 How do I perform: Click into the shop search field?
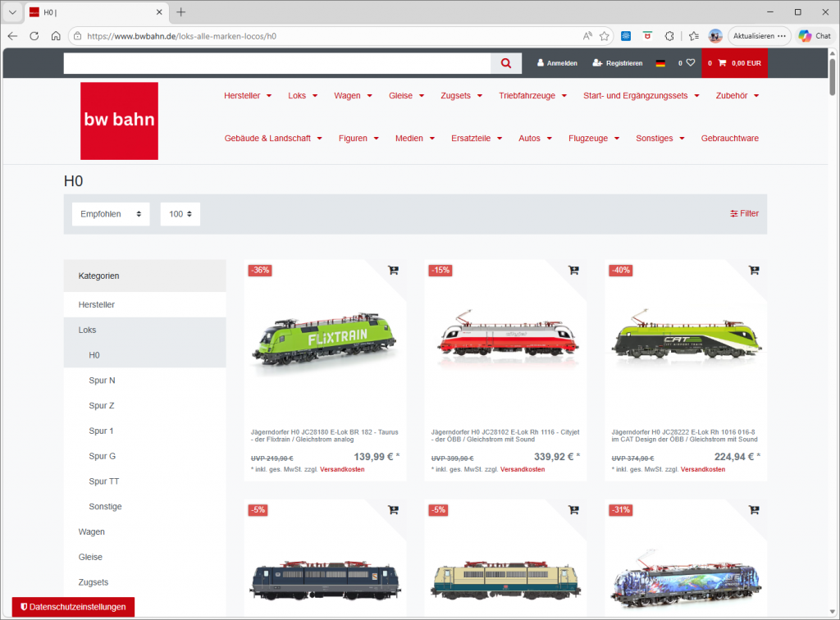276,63
